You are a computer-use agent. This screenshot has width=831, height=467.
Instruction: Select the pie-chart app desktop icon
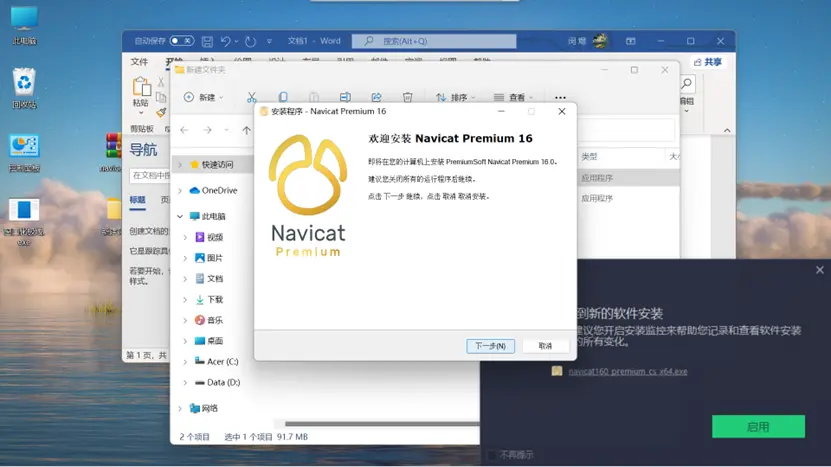(x=24, y=153)
